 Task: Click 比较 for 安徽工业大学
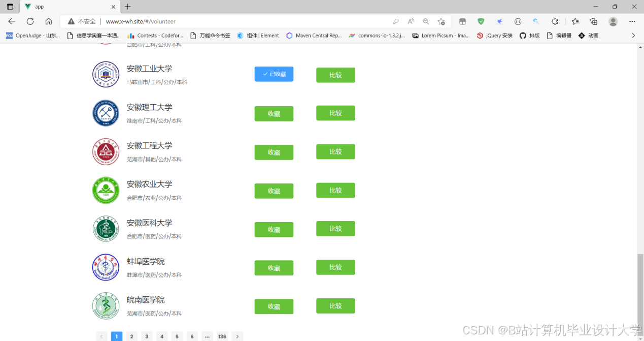(x=335, y=75)
